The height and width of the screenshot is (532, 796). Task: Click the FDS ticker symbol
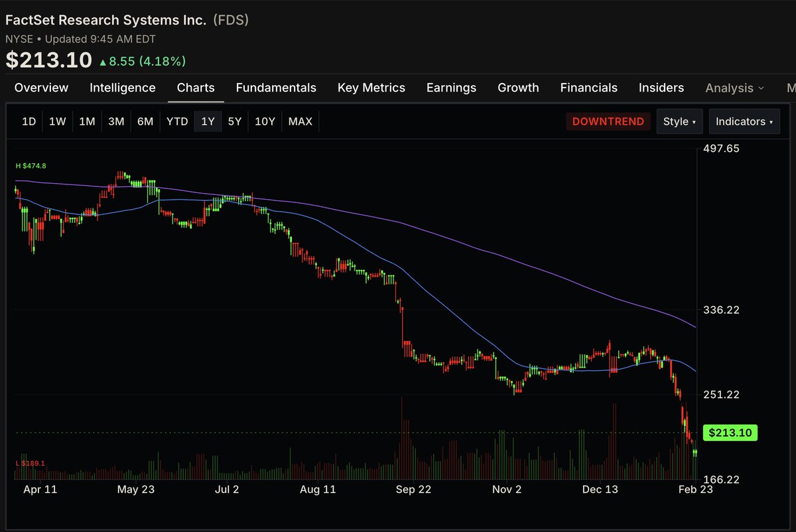pyautogui.click(x=230, y=20)
